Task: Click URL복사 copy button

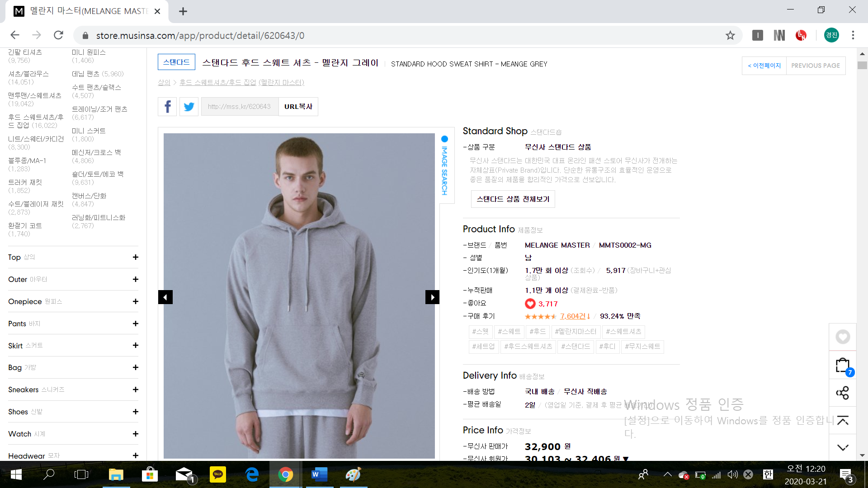Action: (298, 107)
